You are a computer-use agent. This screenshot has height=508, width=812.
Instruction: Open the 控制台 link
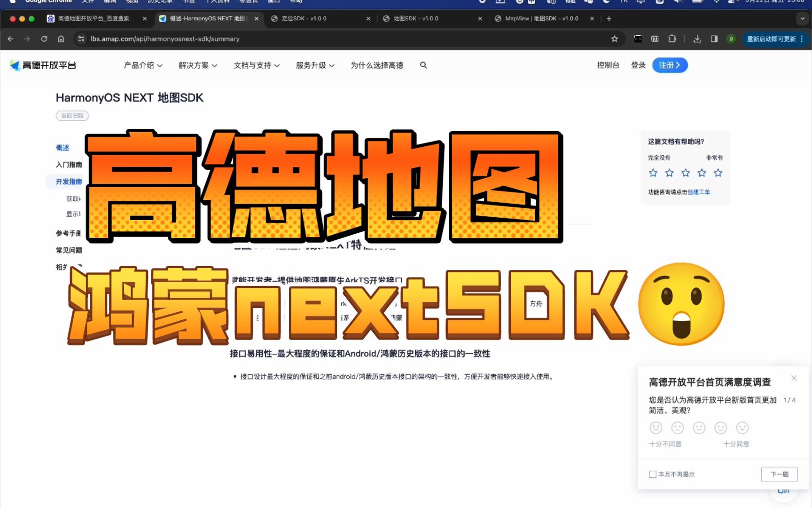[608, 65]
